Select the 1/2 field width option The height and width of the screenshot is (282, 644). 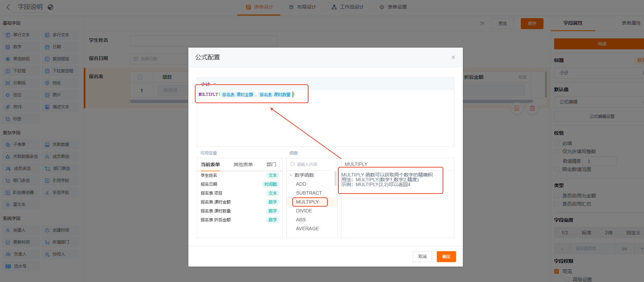point(564,233)
